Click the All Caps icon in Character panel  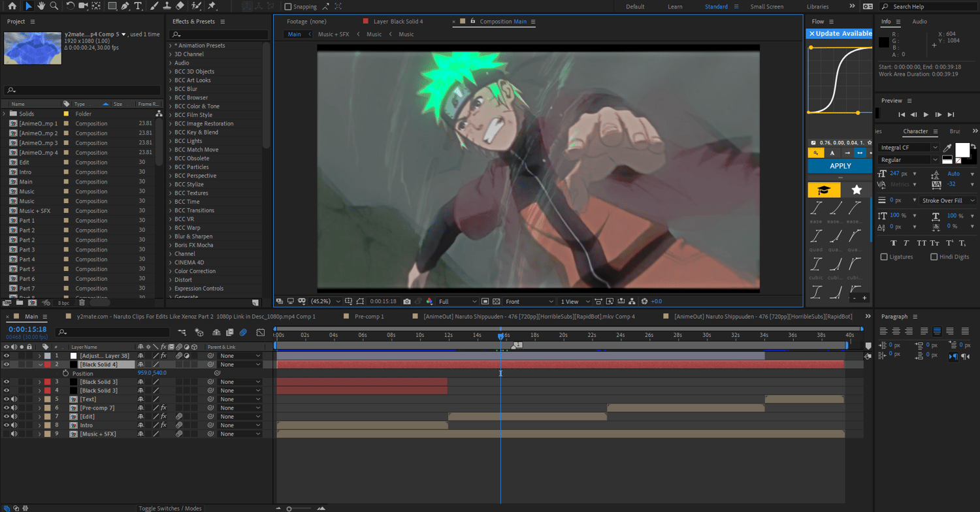[x=922, y=243]
